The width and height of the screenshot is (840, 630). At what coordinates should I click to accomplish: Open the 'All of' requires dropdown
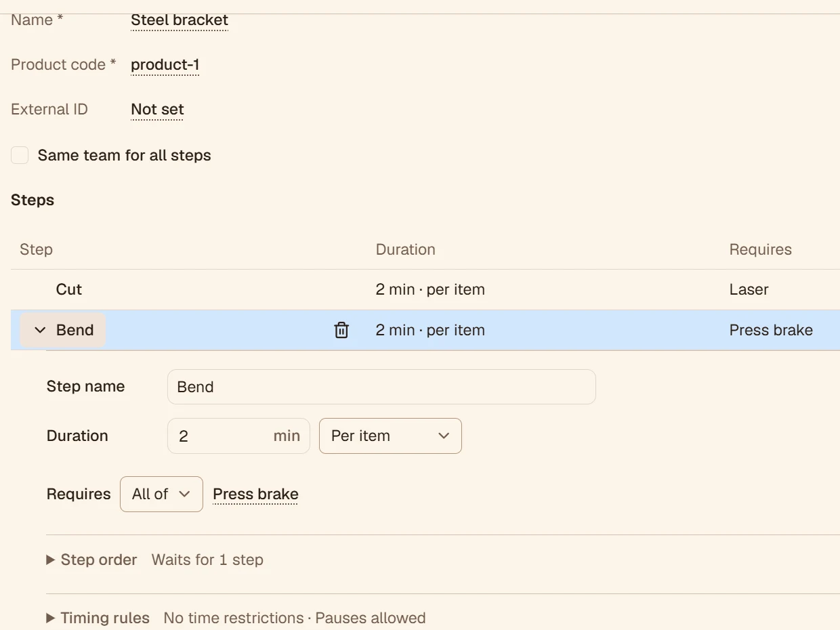161,495
